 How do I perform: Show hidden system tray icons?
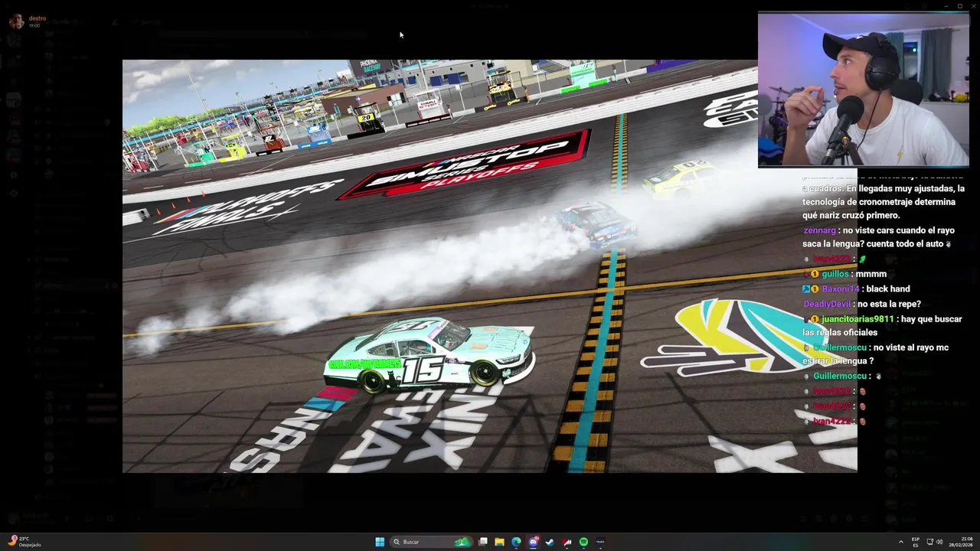900,542
